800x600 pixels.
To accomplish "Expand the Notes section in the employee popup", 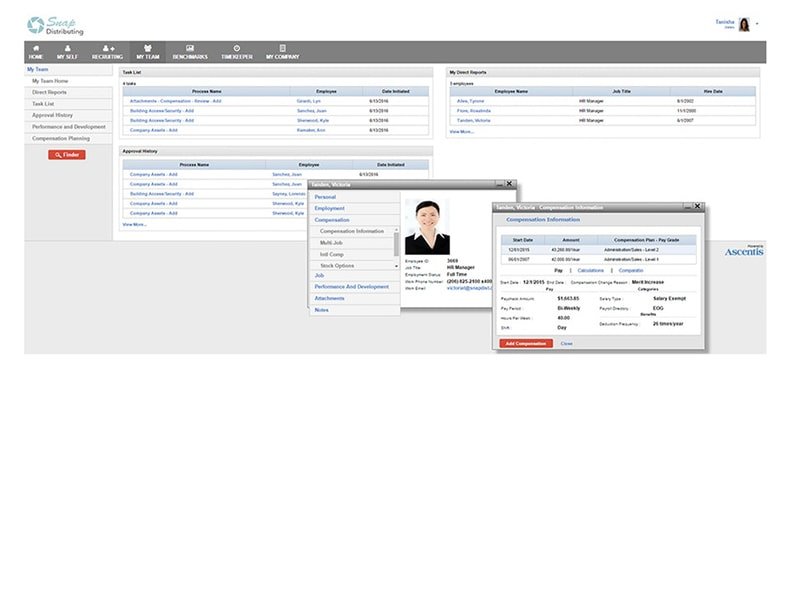I will (321, 310).
